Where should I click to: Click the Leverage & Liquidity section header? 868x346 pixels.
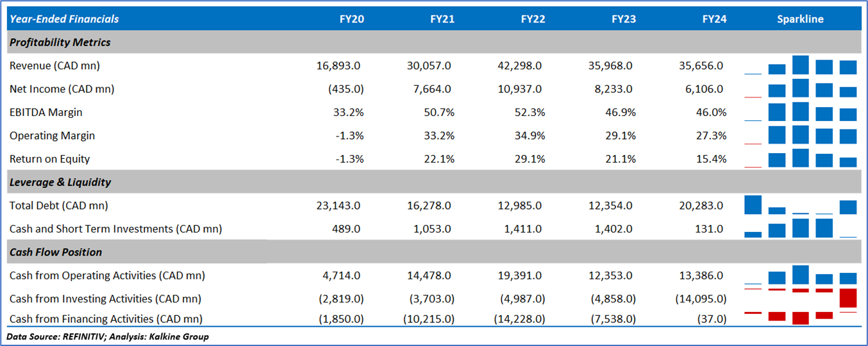[60, 182]
